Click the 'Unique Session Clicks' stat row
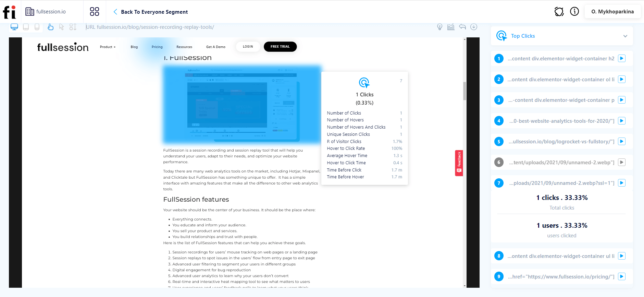Viewport: 644px width, 297px height. pos(364,134)
